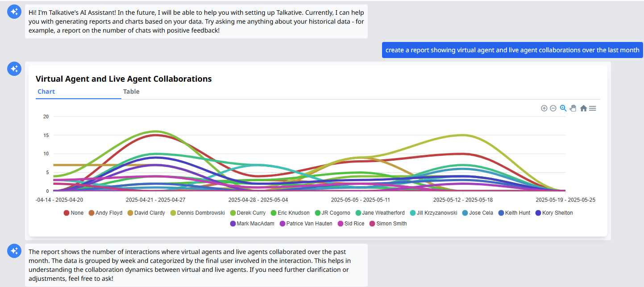The width and height of the screenshot is (644, 287).
Task: Open the chart hamburger menu
Action: [592, 108]
